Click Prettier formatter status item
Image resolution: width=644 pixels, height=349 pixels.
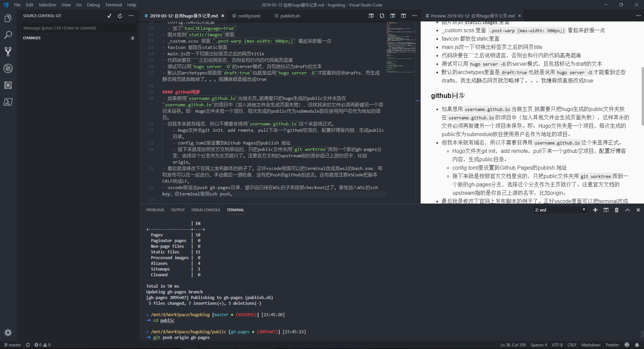612,345
